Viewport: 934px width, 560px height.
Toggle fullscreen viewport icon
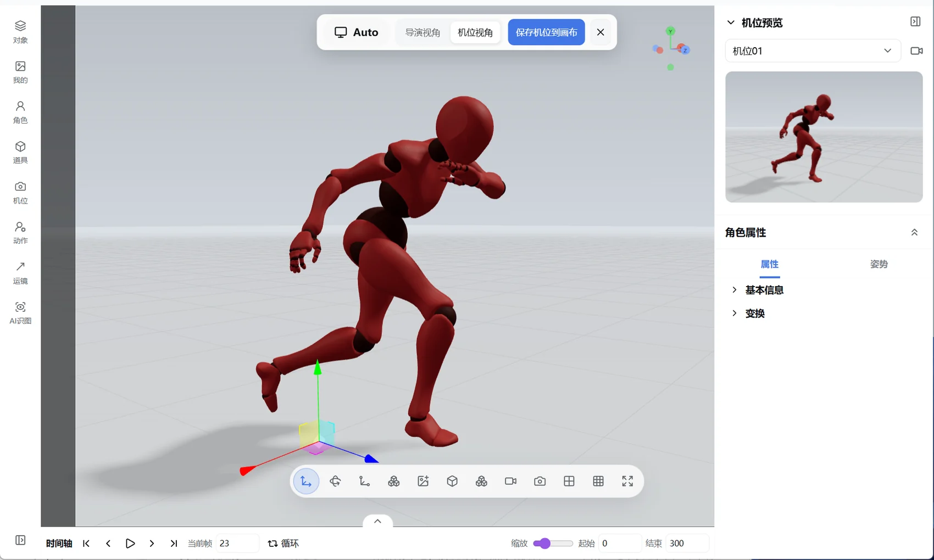[x=627, y=481]
